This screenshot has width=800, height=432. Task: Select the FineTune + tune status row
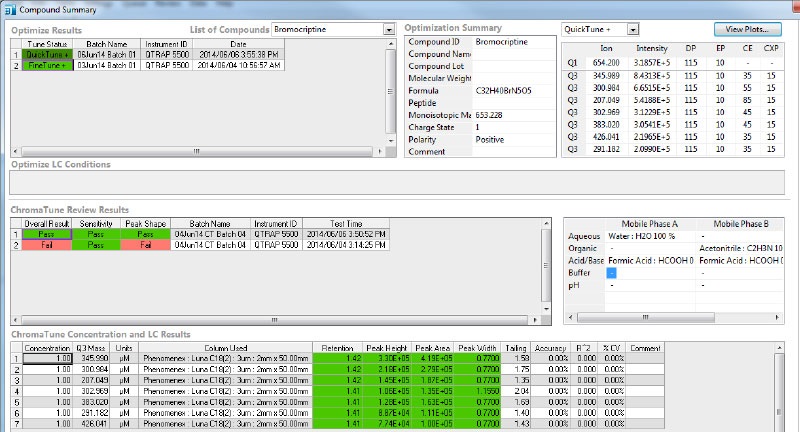[x=48, y=64]
